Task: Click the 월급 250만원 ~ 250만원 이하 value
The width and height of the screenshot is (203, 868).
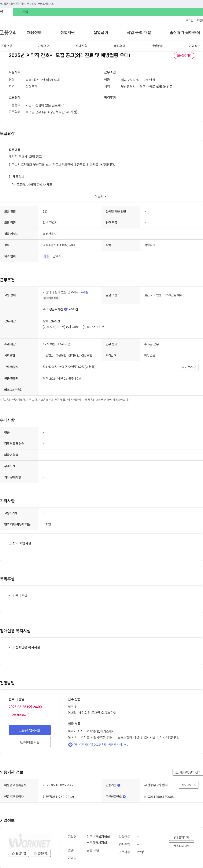Action: (163, 295)
